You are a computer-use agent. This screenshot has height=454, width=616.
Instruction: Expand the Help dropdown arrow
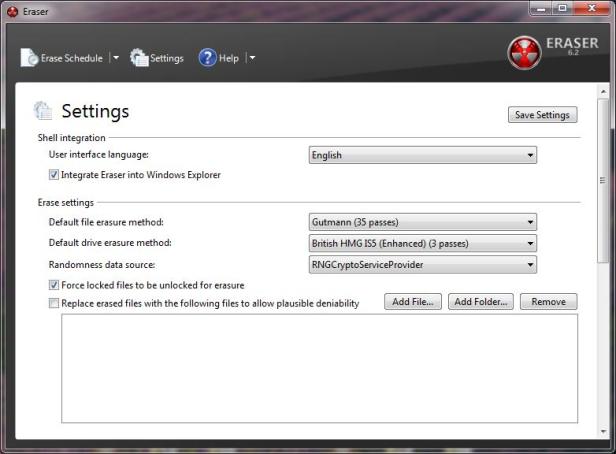(x=252, y=58)
